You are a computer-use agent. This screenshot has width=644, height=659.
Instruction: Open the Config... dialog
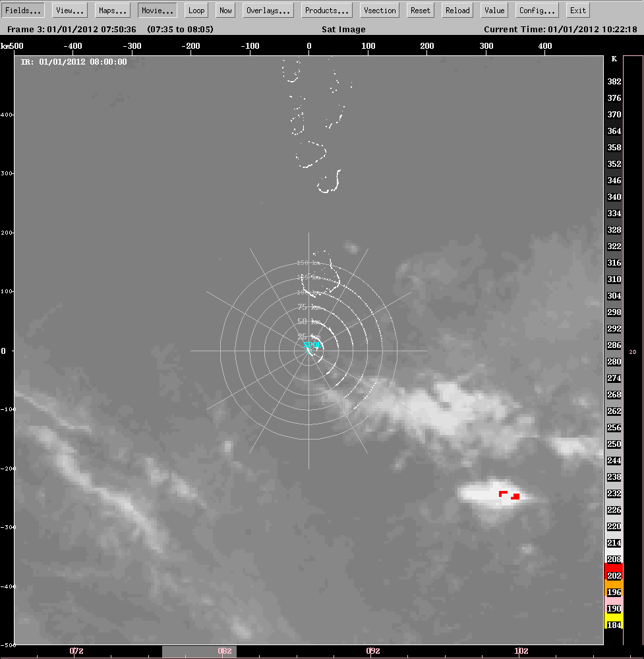click(x=536, y=10)
